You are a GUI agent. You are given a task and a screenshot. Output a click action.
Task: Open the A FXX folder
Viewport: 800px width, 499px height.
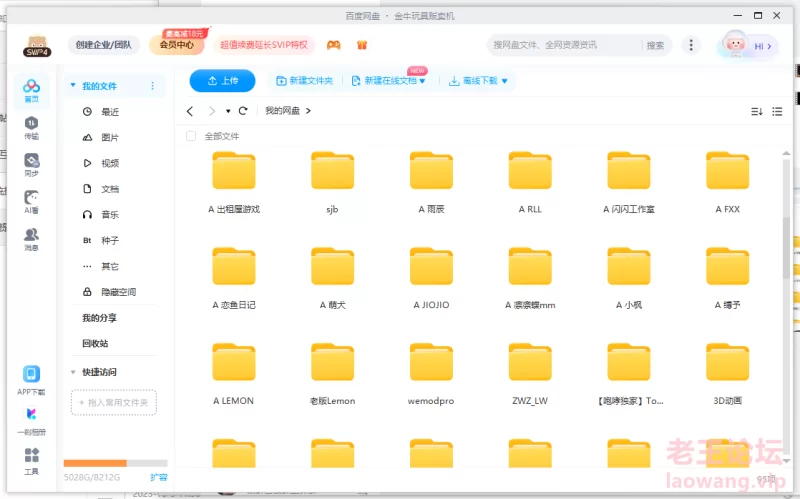pos(728,183)
